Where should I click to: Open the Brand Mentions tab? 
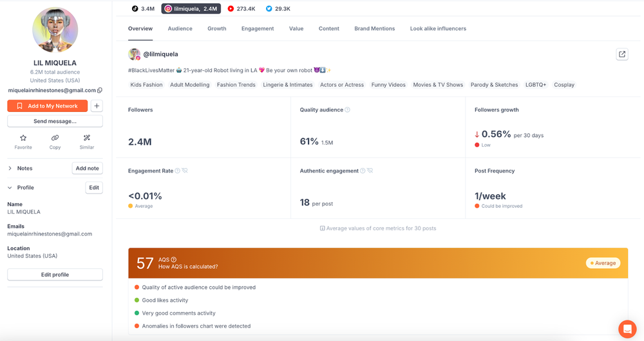375,29
